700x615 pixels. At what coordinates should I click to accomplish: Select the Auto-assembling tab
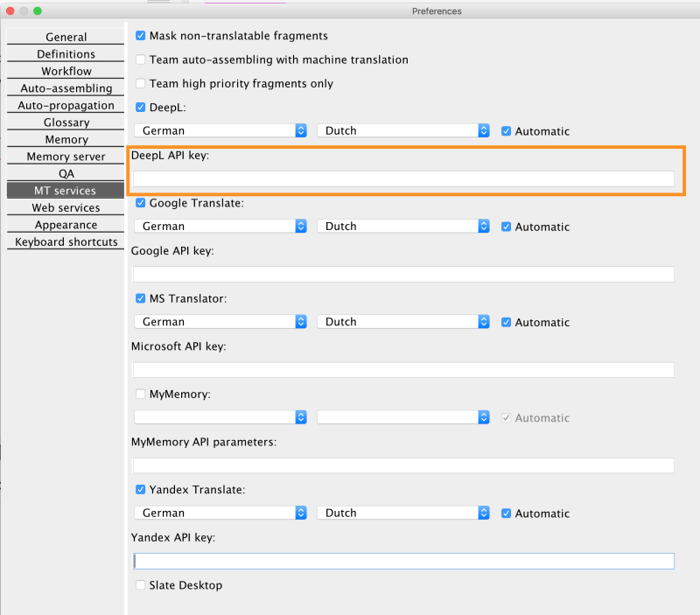point(66,88)
